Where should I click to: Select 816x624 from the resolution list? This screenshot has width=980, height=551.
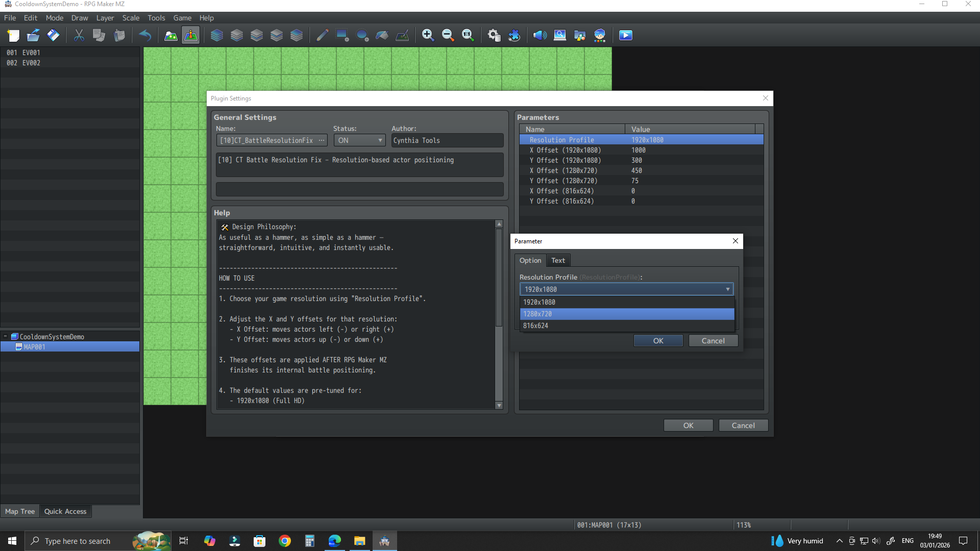pos(535,325)
